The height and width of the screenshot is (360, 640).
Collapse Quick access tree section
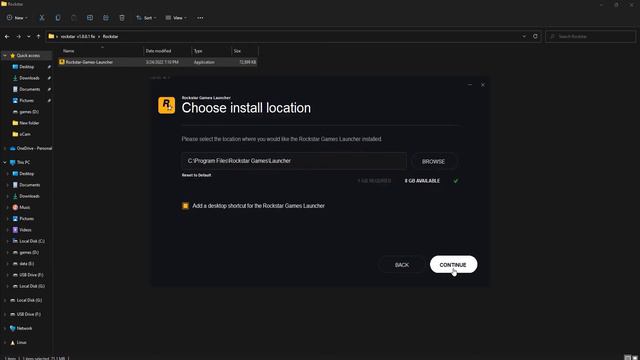(5, 56)
